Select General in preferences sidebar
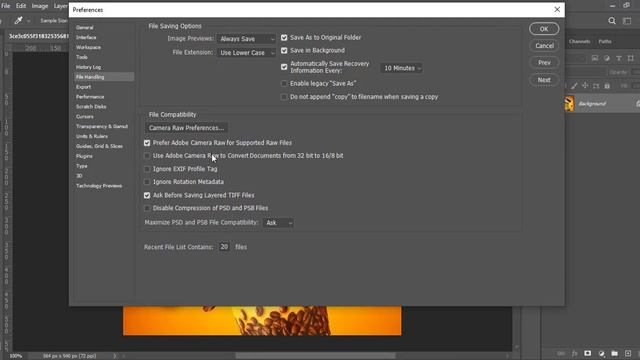This screenshot has height=360, width=640. 84,27
